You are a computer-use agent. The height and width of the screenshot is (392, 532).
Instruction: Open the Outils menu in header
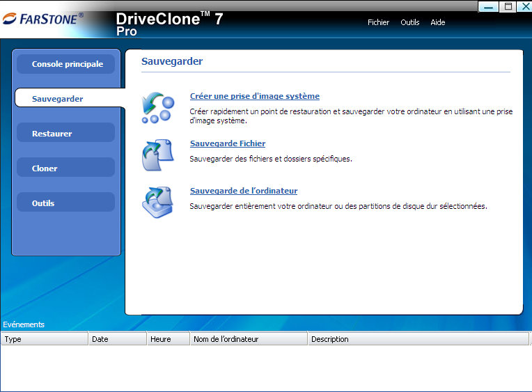click(x=410, y=22)
